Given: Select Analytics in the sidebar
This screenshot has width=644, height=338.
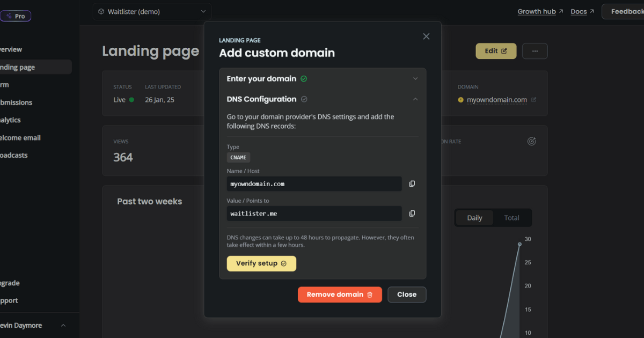Looking at the screenshot, I should (x=11, y=120).
